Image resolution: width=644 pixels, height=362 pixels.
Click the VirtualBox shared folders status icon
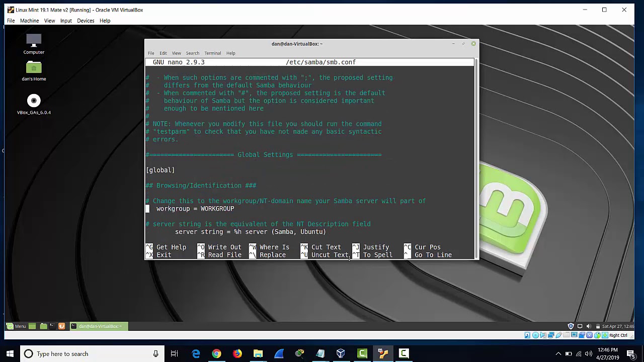coord(567,335)
